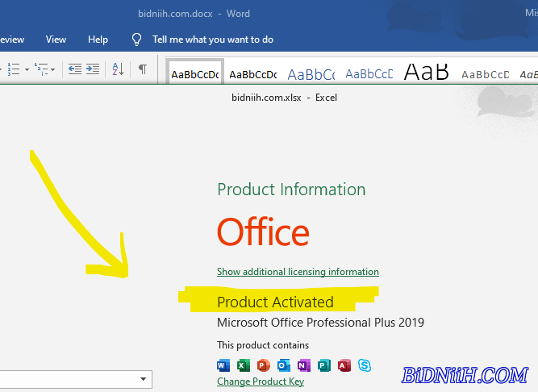Click the Publisher app icon

[324, 365]
